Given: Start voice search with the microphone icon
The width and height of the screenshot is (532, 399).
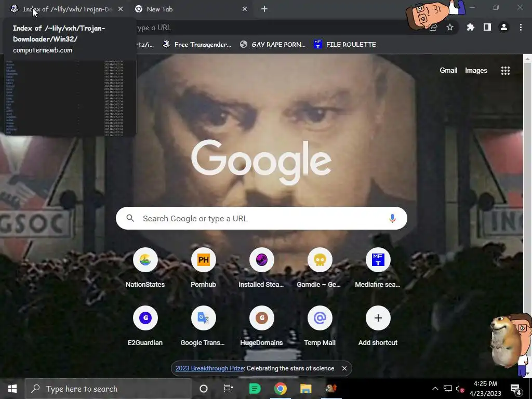Looking at the screenshot, I should coord(392,219).
